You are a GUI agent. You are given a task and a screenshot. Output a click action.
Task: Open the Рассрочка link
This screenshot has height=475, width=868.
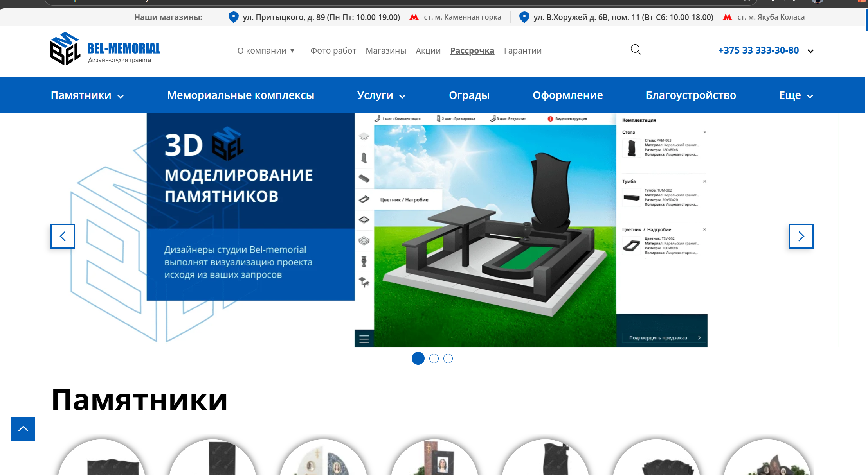[x=472, y=50]
